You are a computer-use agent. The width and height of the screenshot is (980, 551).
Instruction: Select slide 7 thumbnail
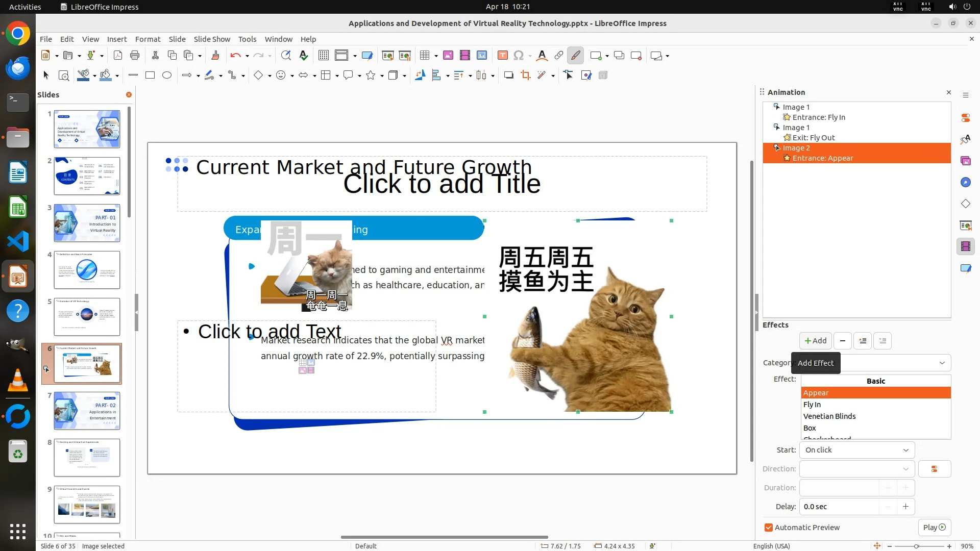tap(87, 411)
